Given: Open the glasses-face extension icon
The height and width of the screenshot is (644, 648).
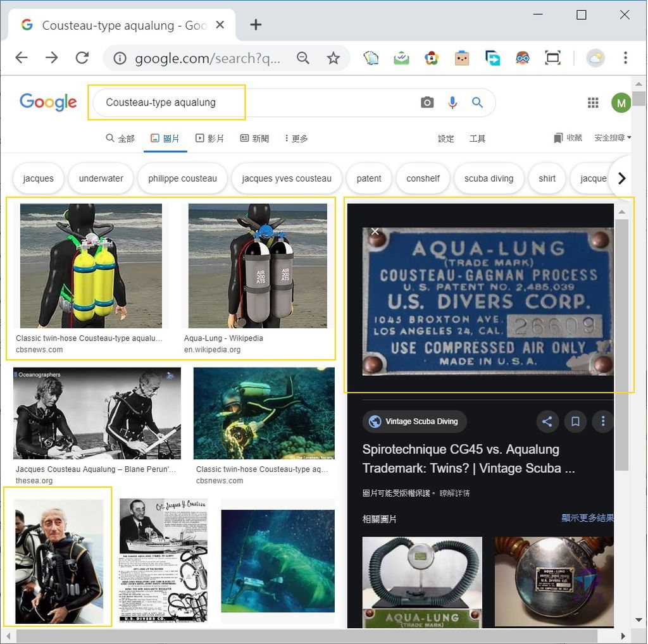Looking at the screenshot, I should 522,58.
